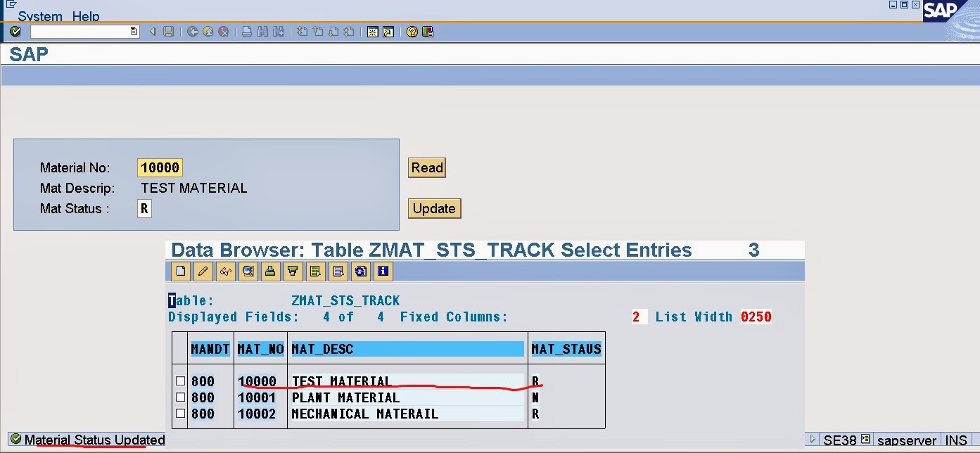Click the Display glasses icon in Data Browser toolbar
This screenshot has height=453, width=980.
click(225, 271)
